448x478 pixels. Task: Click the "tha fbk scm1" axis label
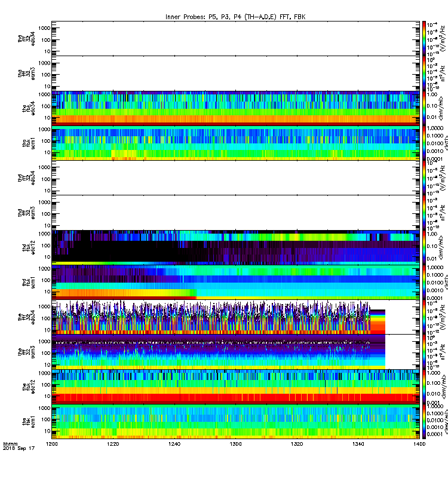click(28, 143)
